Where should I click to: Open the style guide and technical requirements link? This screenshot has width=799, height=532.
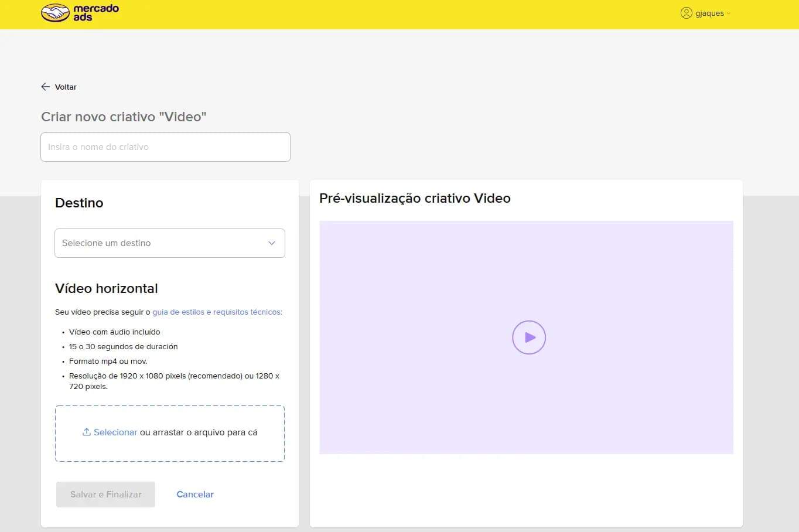tap(217, 312)
